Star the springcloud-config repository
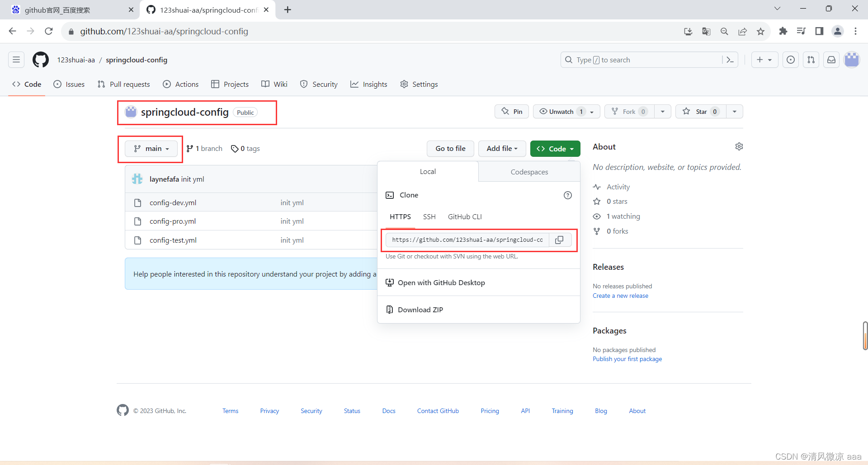 pyautogui.click(x=701, y=112)
